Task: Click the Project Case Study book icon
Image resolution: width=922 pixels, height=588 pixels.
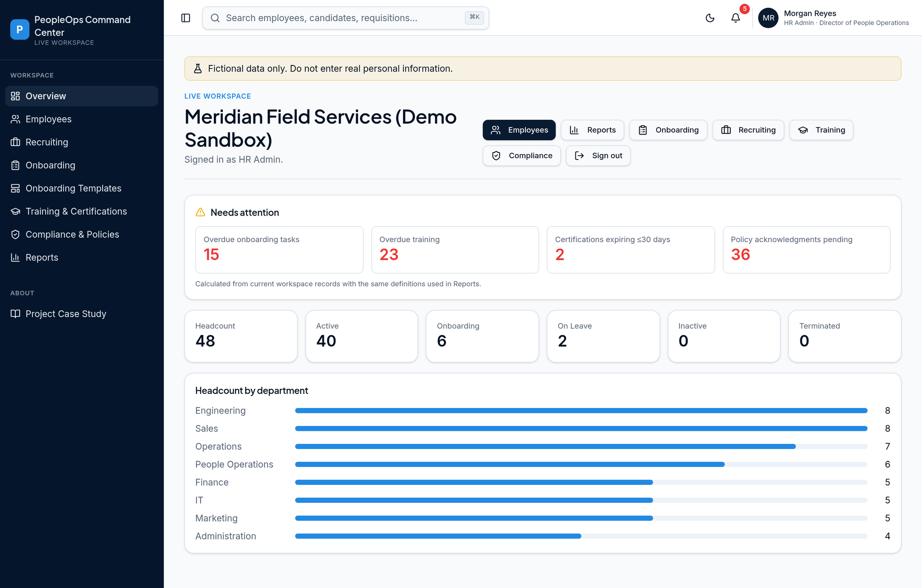Action: click(x=15, y=314)
